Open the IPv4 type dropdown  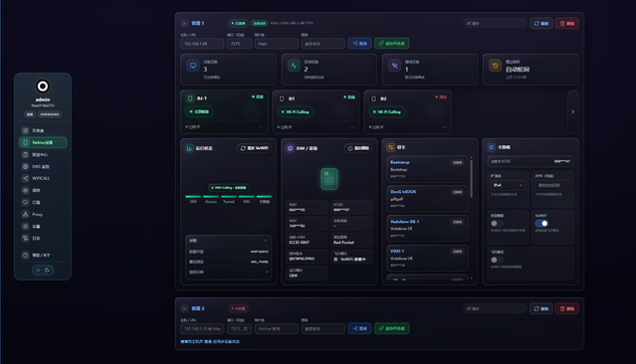click(x=508, y=185)
